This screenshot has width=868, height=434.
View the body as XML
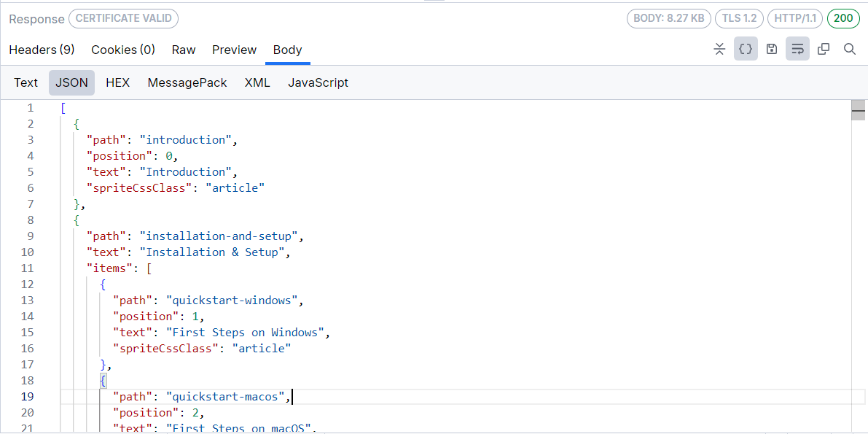coord(257,82)
